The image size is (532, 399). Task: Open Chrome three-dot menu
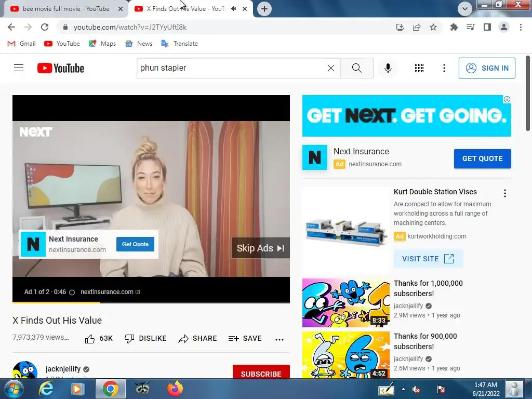[x=521, y=27]
